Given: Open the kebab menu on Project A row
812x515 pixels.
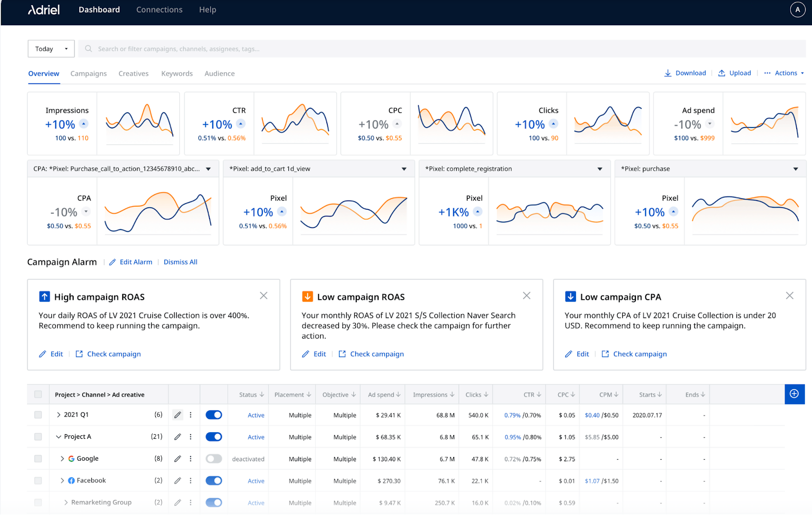Looking at the screenshot, I should coord(190,436).
